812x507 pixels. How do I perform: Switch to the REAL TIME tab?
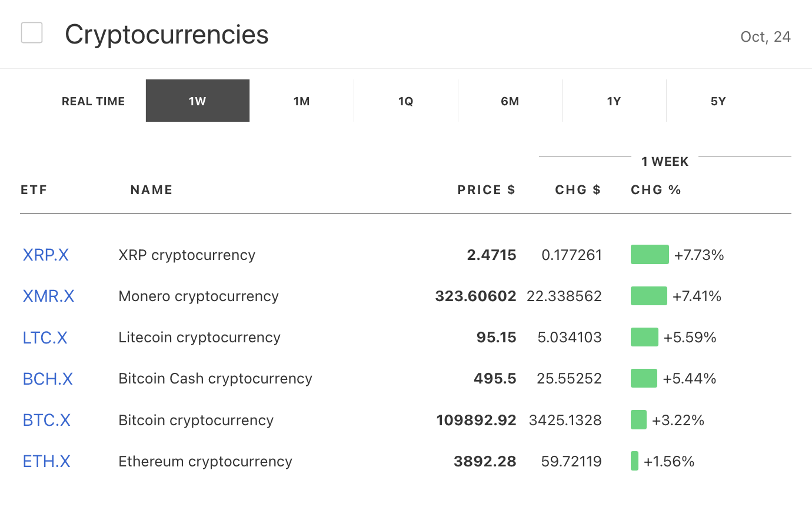(93, 101)
